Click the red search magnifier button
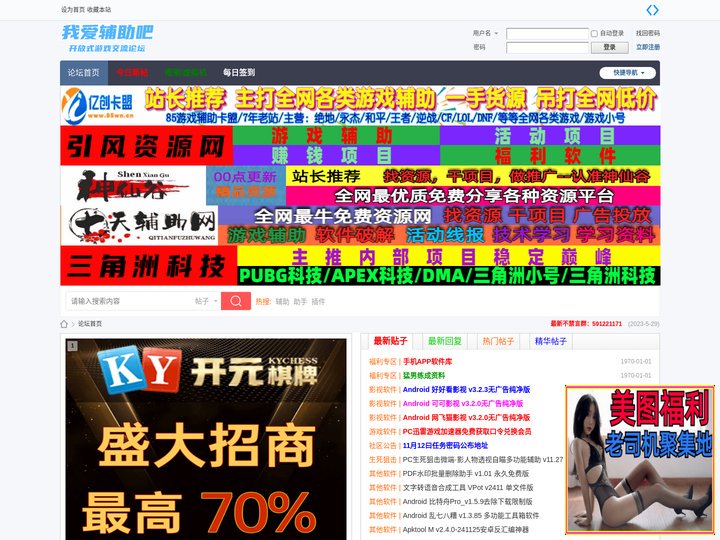The image size is (720, 540). [x=236, y=301]
